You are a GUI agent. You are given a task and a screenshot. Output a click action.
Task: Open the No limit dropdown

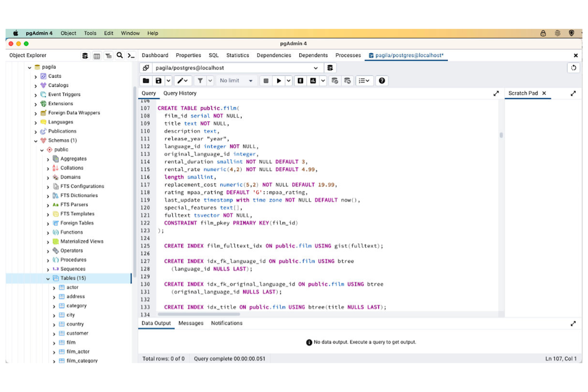pos(236,81)
